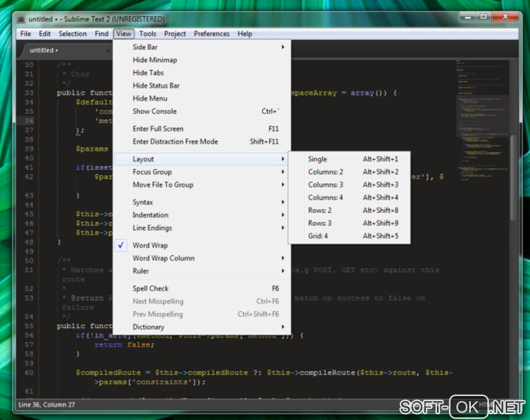Screen dimensions: 530x420
Task: Choose Hide Menu
Action: (202, 98)
